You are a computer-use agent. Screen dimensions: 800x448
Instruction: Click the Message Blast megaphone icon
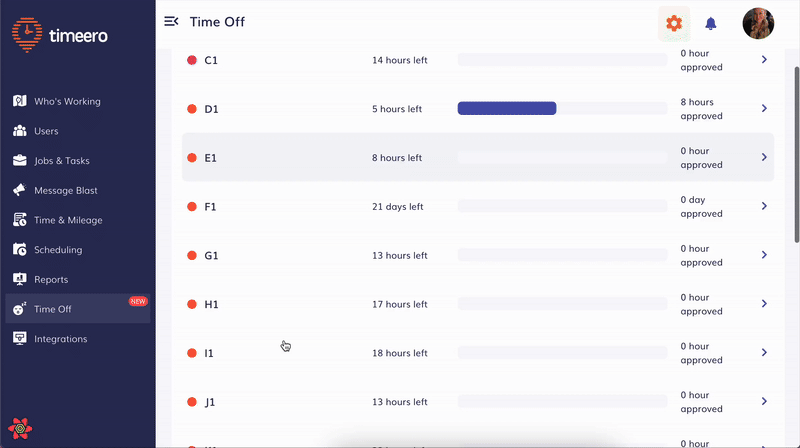(19, 190)
